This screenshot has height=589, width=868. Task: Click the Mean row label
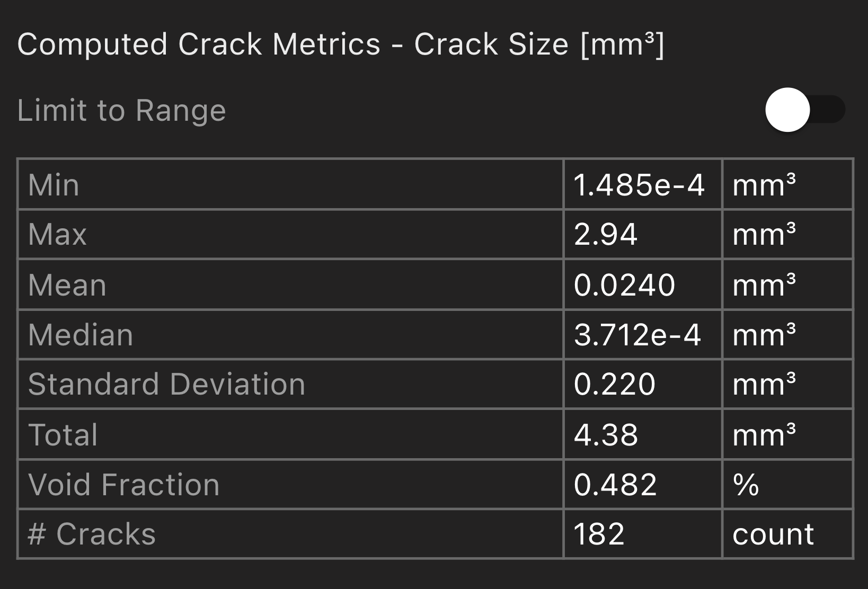coord(66,284)
